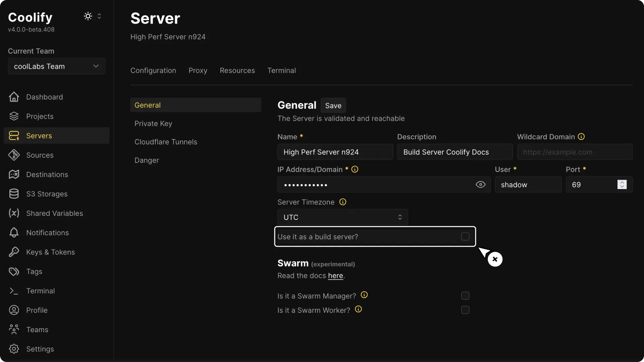Select the Projects stacked-layers icon
The height and width of the screenshot is (362, 644).
click(13, 116)
